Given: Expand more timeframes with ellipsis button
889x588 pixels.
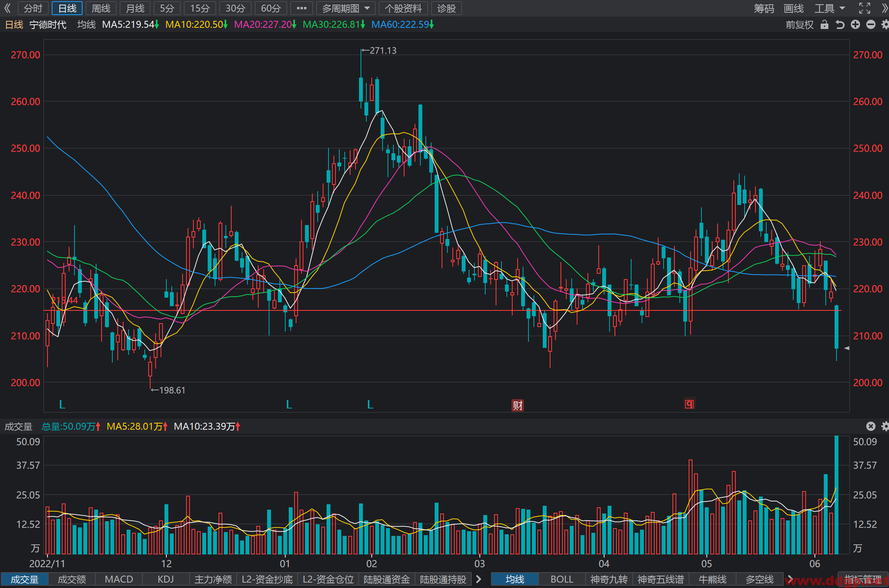Looking at the screenshot, I should (301, 8).
